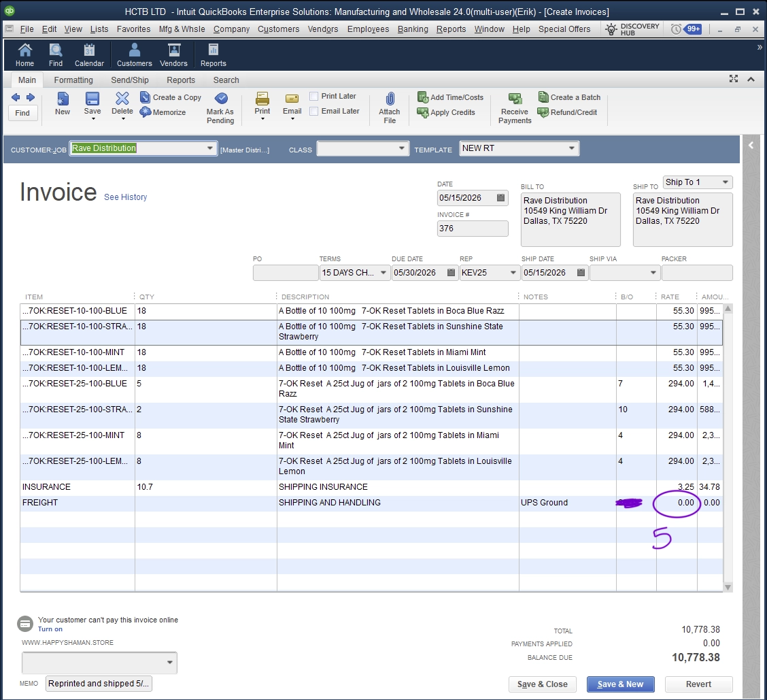Expand the Customer:Job dropdown

[x=210, y=148]
